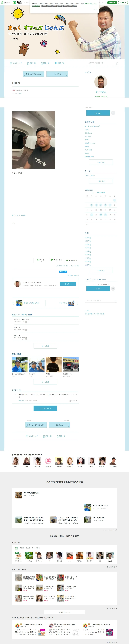Screen dimensions: 129x644
Task: Open the train selfie photo in the article
Action: click(x=34, y=140)
